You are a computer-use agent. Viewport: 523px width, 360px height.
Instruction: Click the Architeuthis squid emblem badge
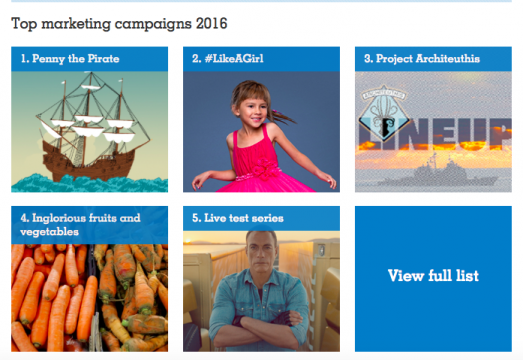(x=384, y=113)
